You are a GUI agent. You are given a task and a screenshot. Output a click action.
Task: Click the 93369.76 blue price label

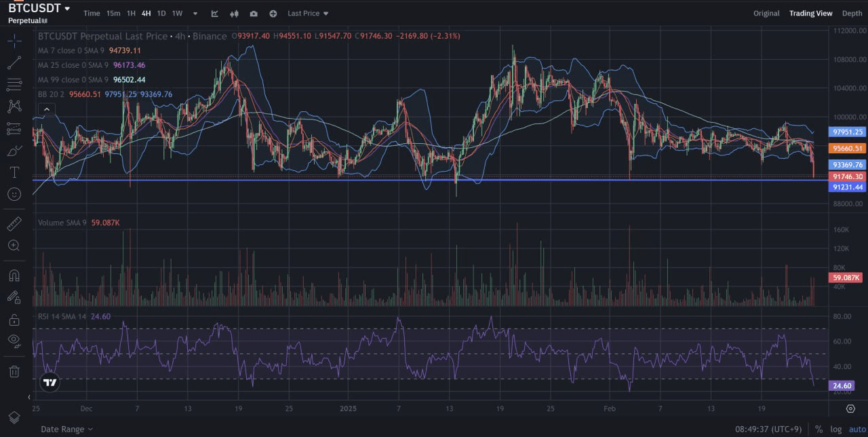pyautogui.click(x=847, y=164)
